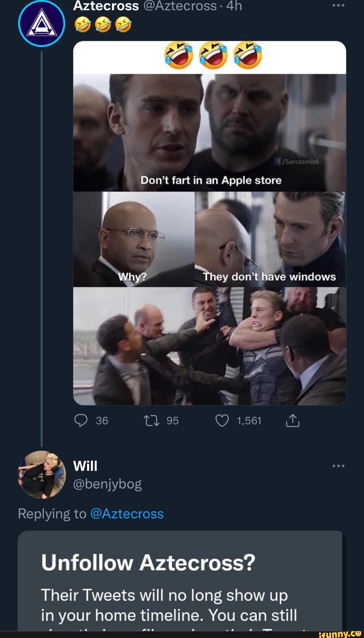Open Will's profile picture
The width and height of the screenshot is (364, 638).
41,474
